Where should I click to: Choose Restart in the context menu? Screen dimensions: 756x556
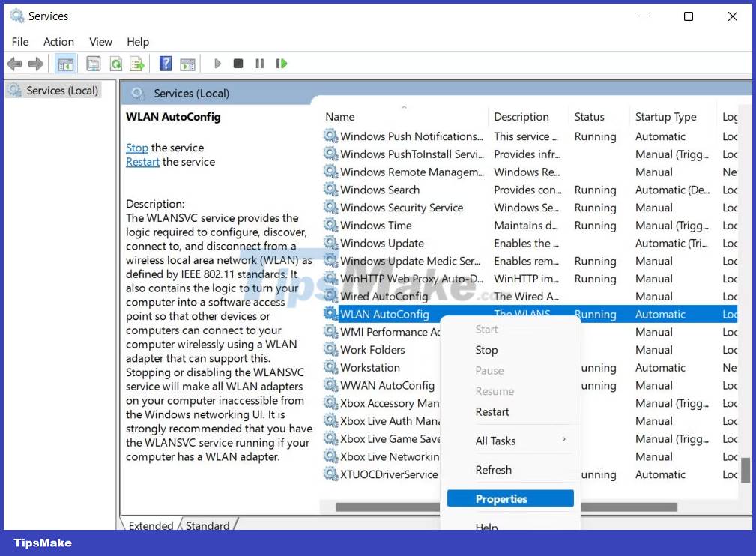pos(510,412)
